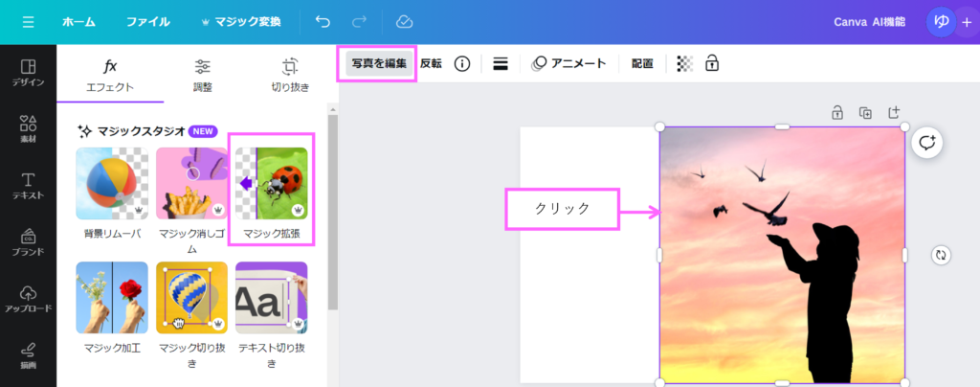Select the マジック拡張 effect thumbnail

tap(272, 183)
